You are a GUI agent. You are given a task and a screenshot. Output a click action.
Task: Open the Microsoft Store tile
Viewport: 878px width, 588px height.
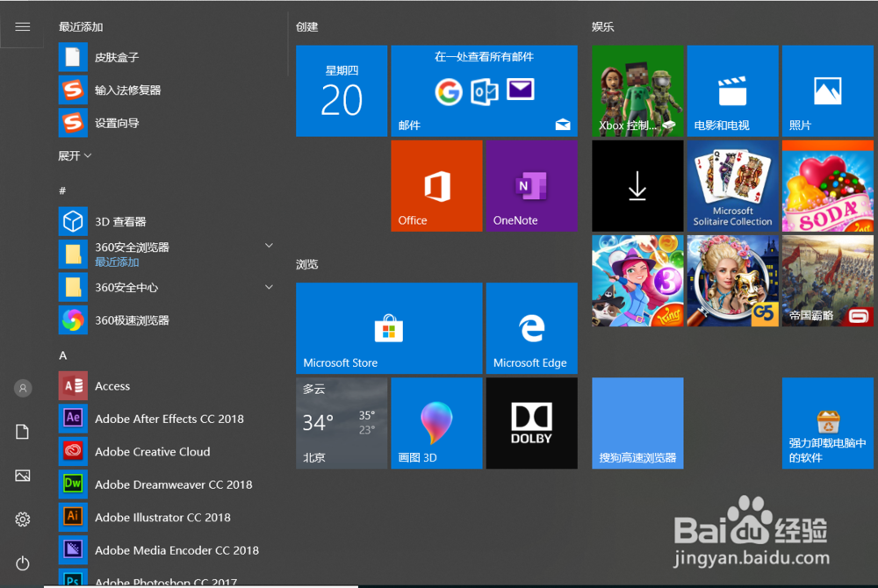(x=389, y=328)
